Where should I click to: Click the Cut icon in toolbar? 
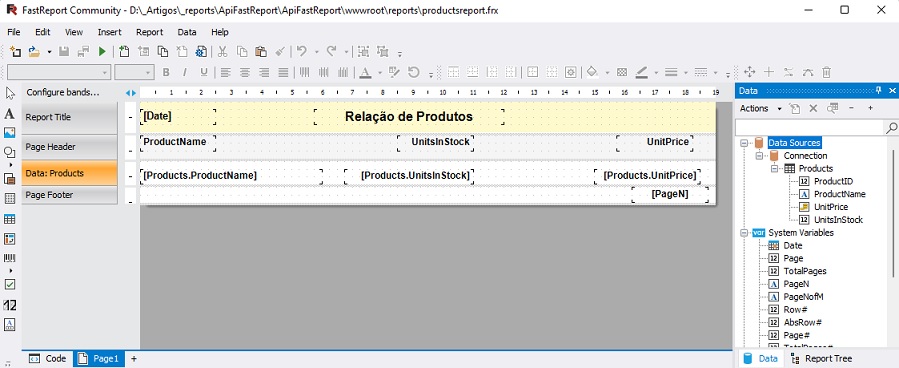coord(222,52)
